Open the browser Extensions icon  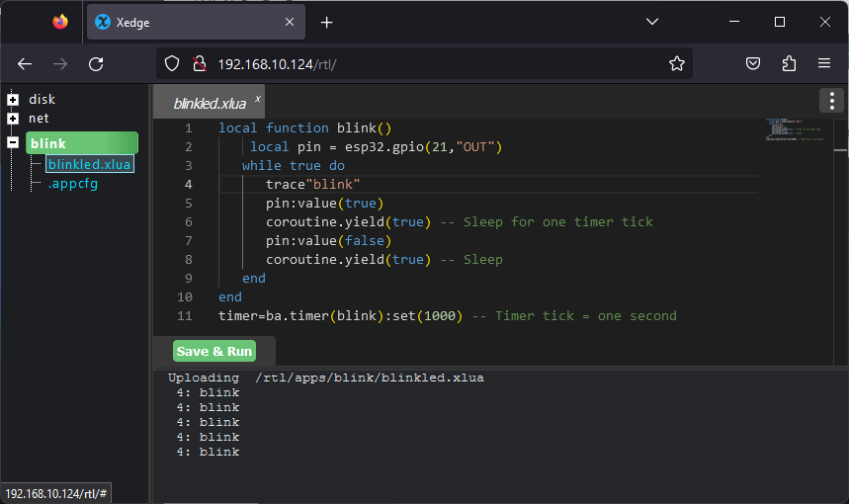point(789,63)
